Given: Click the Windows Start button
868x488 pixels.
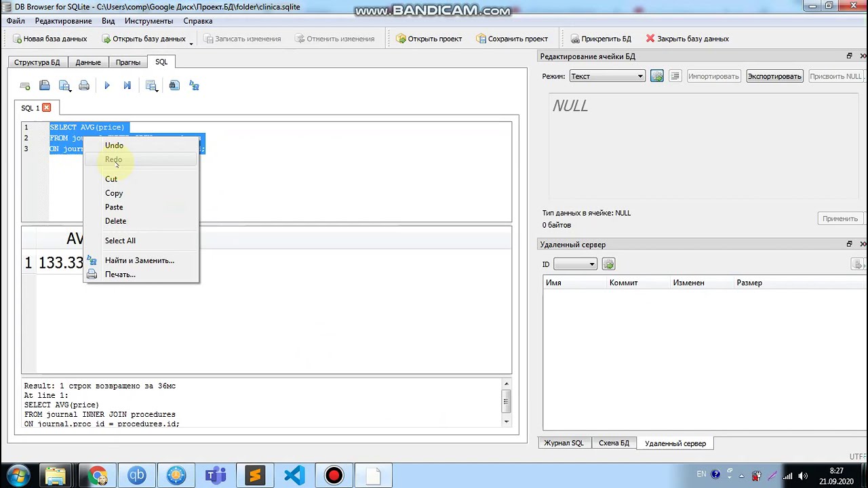Looking at the screenshot, I should [18, 475].
